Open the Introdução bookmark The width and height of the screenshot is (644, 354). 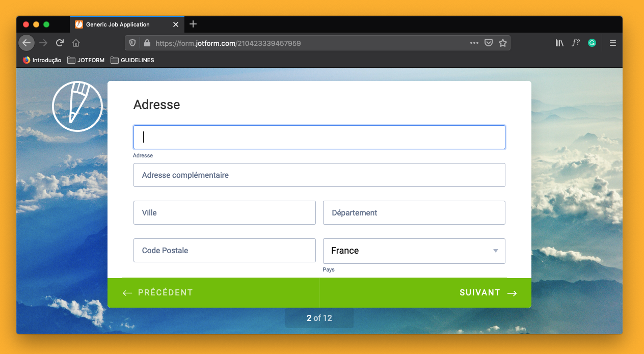[x=42, y=60]
